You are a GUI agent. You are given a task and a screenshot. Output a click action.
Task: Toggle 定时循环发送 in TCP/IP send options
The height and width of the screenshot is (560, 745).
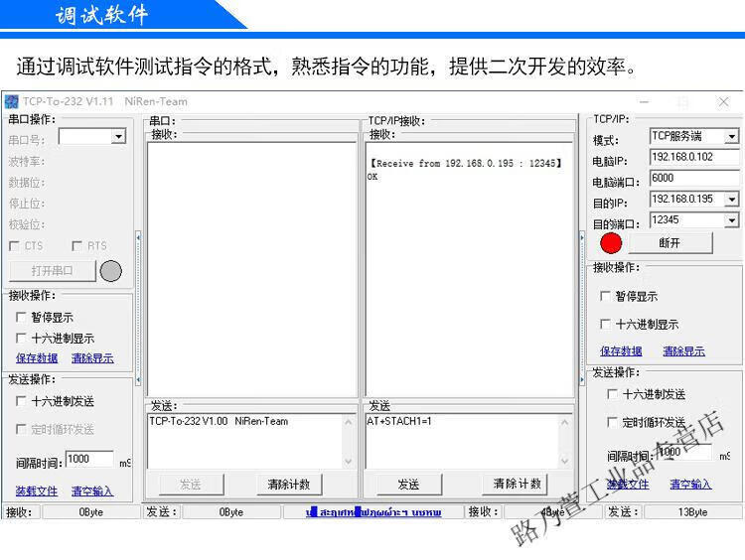(613, 422)
